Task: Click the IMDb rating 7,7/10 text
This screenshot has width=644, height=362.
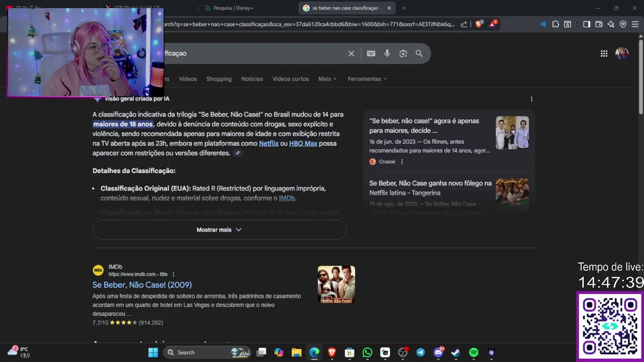Action: [100, 323]
